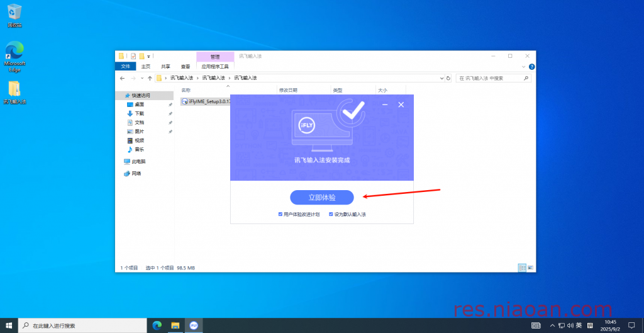Switch to details view layout icon
Viewport: 644px width, 333px height.
click(522, 268)
